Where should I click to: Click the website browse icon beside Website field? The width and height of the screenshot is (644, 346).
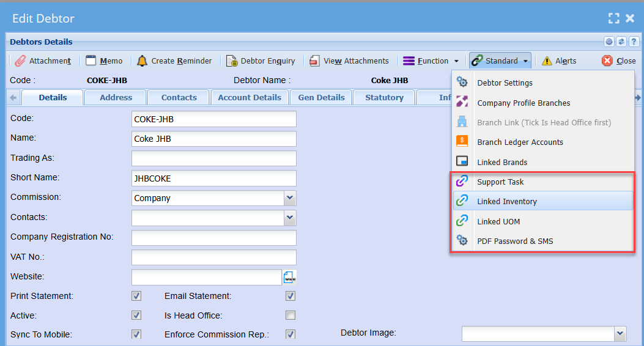click(289, 277)
